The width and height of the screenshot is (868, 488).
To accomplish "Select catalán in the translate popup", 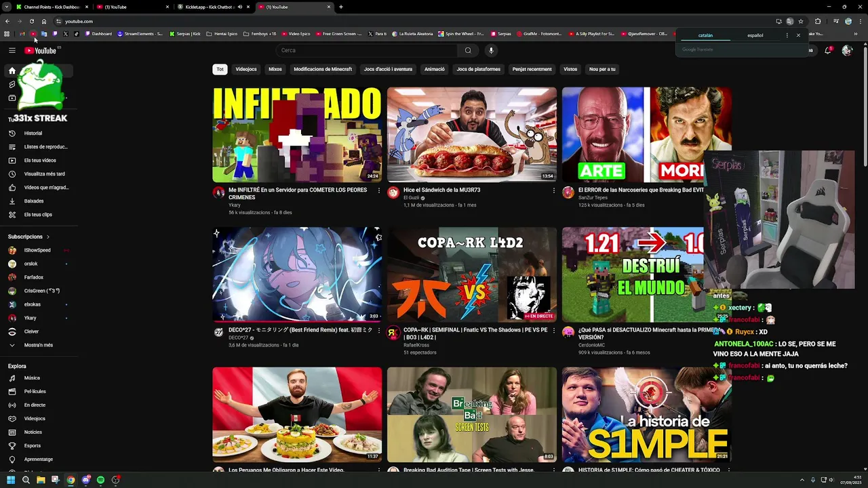I will (706, 35).
